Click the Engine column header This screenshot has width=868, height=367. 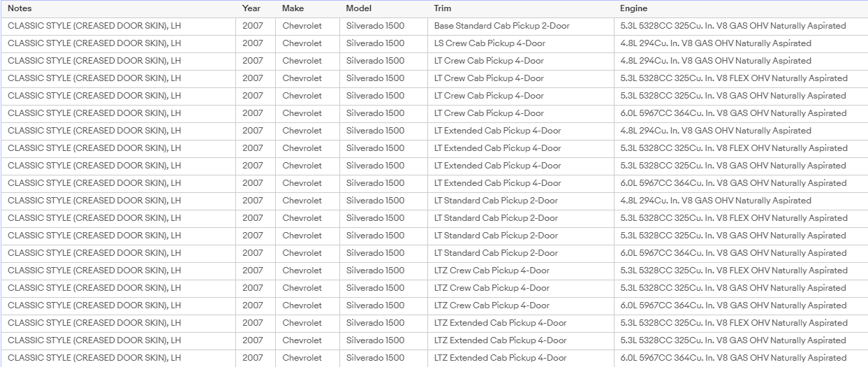(x=633, y=8)
